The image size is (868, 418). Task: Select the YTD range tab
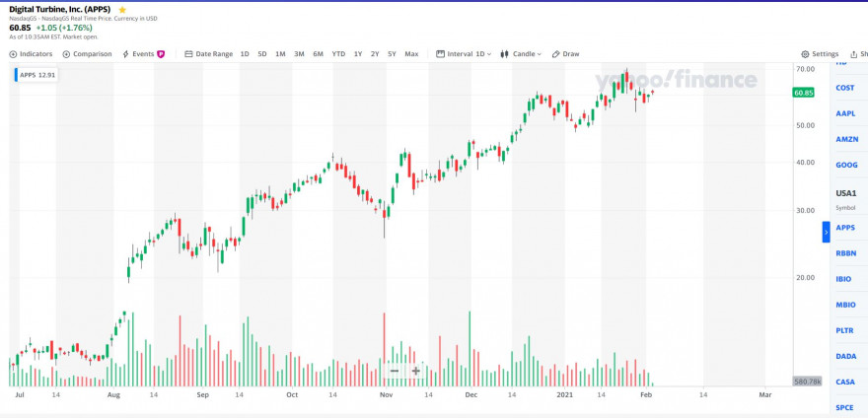[338, 53]
